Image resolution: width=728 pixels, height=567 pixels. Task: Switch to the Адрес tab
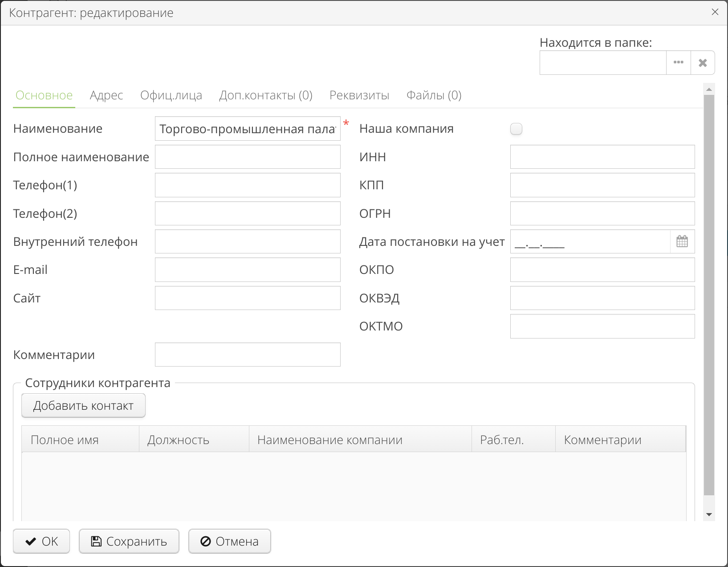(106, 95)
